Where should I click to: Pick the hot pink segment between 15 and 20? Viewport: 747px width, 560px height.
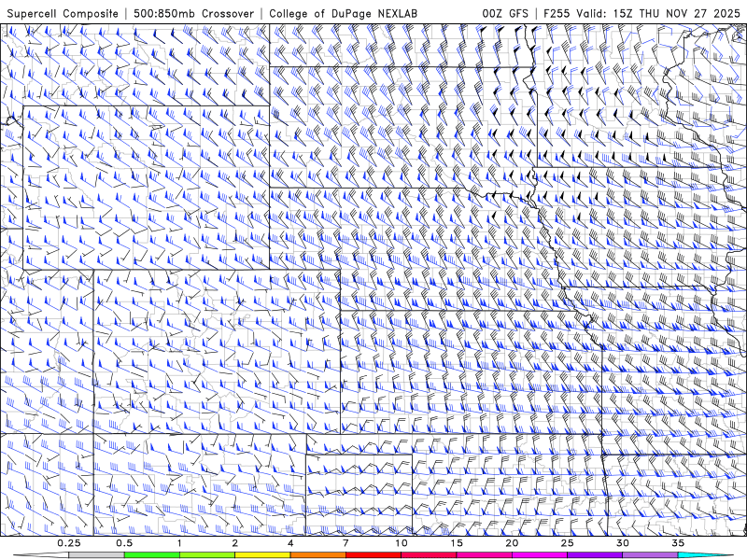click(x=484, y=555)
